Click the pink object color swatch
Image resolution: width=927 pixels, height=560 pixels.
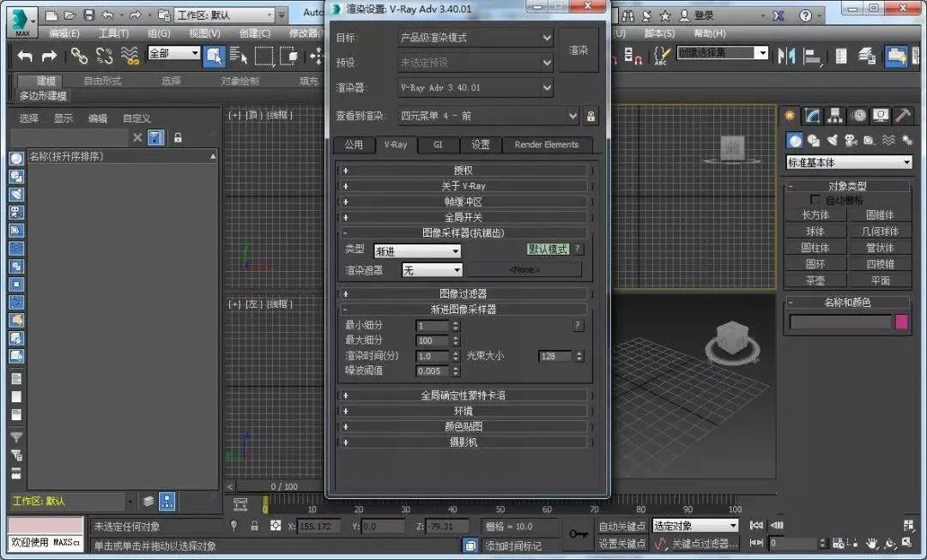tap(901, 322)
